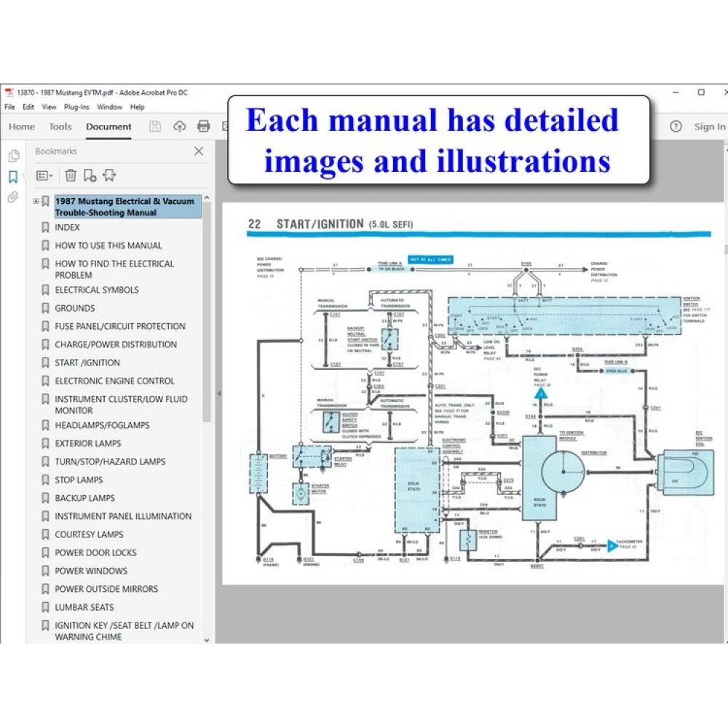Viewport: 728px width, 728px height.
Task: Open the LUMBAR SEATS bookmark
Action: click(x=84, y=607)
